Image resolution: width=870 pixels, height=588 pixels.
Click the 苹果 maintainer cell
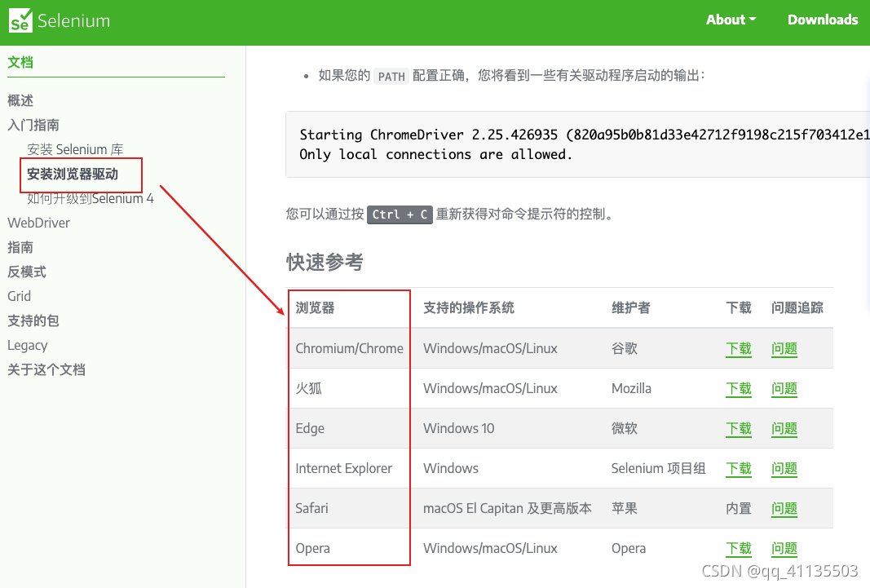coord(625,508)
